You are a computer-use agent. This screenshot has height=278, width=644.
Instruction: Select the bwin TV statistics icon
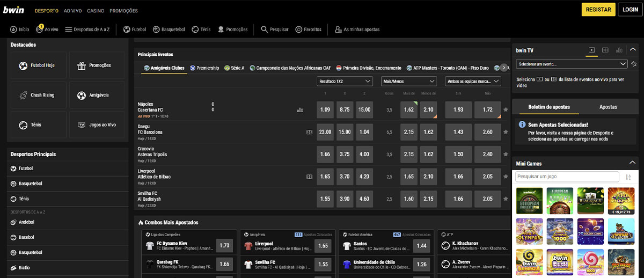click(619, 50)
